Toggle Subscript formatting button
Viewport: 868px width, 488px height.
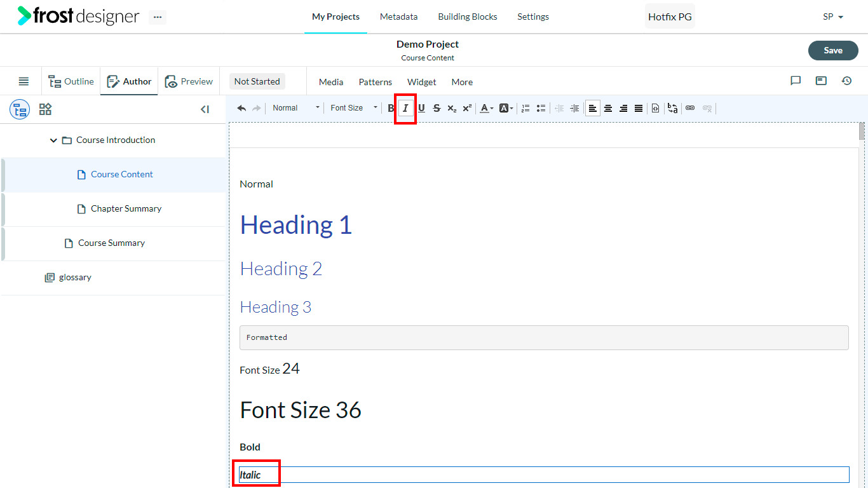point(452,108)
